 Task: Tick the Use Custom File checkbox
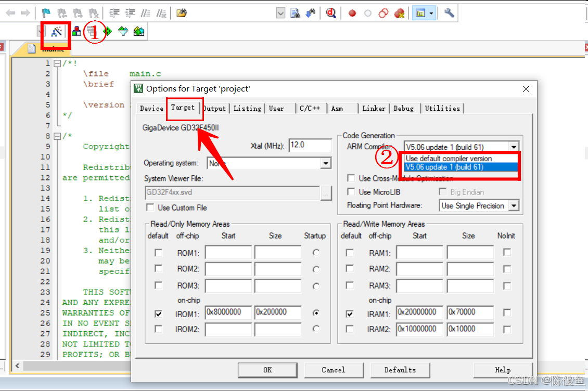tap(150, 207)
